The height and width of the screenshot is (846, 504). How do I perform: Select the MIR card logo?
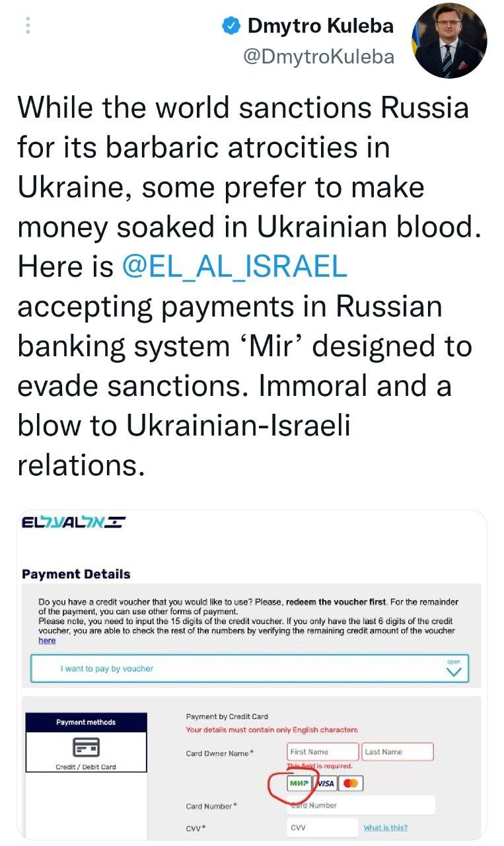click(299, 784)
